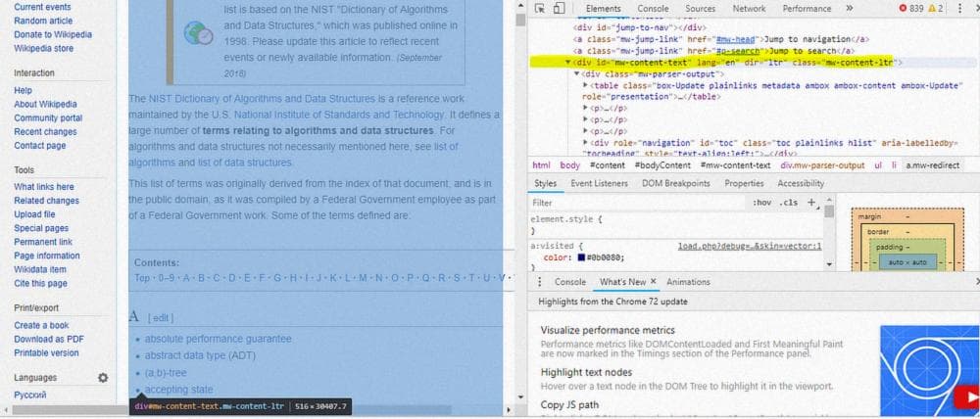This screenshot has width=980, height=419.
Task: Open the Donate to Wikipedia link
Action: click(x=53, y=34)
